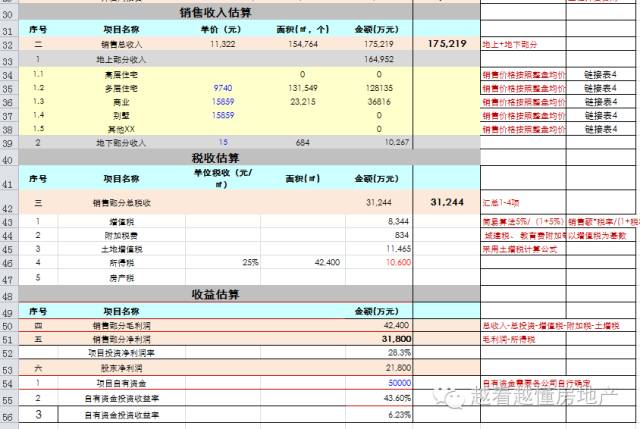Select the blue 9740 unit price cell
Image resolution: width=640 pixels, height=429 pixels.
(222, 88)
